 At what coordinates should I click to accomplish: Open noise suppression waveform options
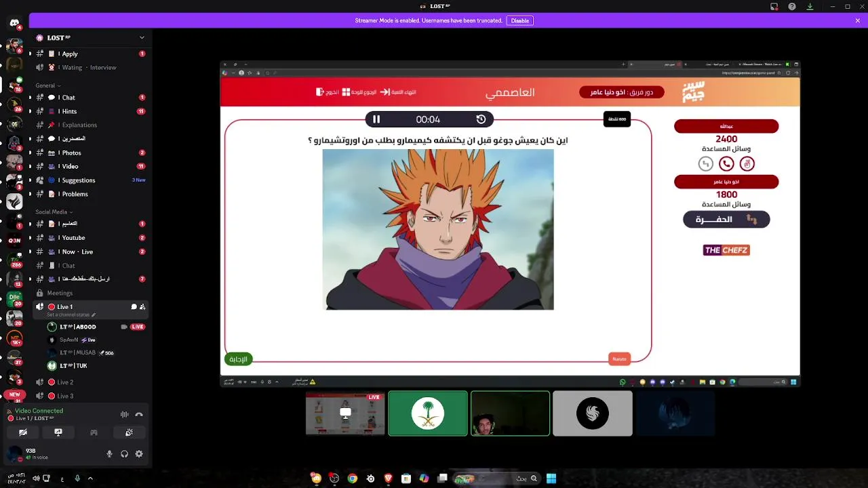pos(124,414)
